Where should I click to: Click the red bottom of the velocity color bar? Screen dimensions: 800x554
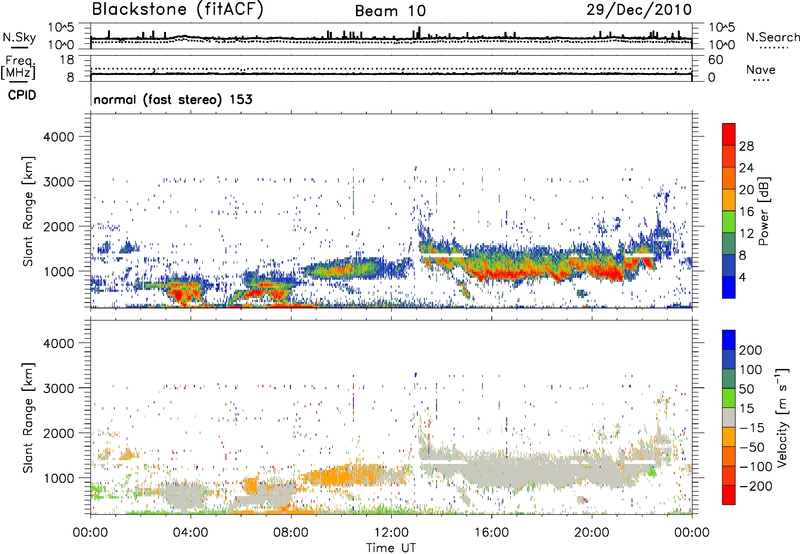click(x=729, y=496)
